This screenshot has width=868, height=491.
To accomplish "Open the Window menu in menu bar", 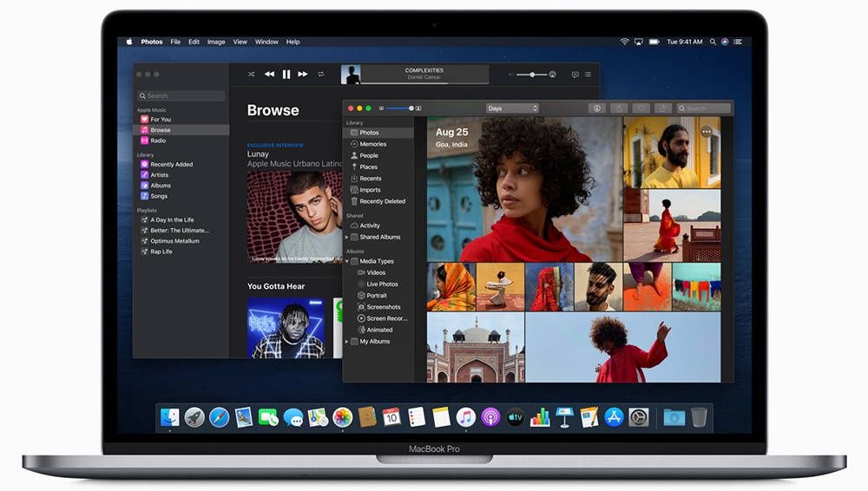I will pos(266,42).
